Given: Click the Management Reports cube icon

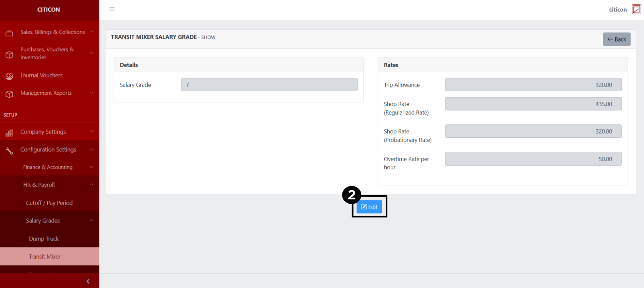Looking at the screenshot, I should [x=9, y=94].
